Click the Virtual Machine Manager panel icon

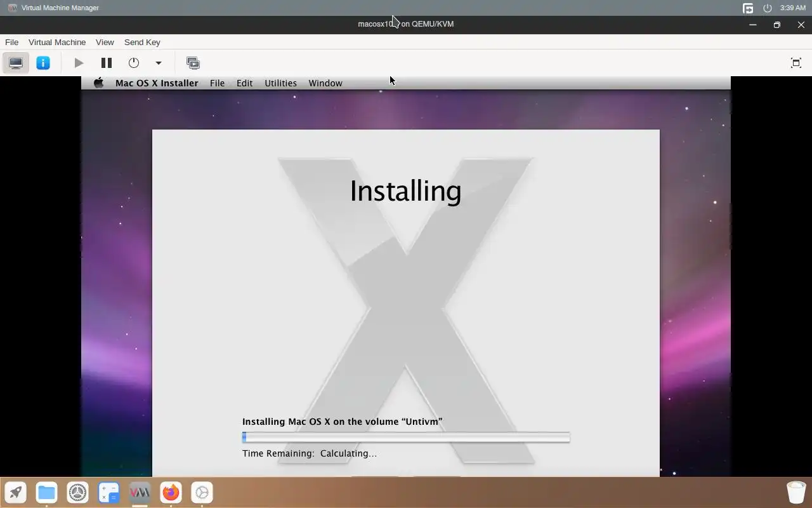tap(12, 8)
